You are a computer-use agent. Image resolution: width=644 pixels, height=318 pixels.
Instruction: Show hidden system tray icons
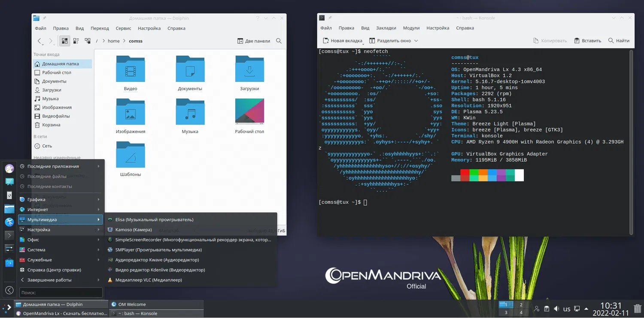point(586,309)
